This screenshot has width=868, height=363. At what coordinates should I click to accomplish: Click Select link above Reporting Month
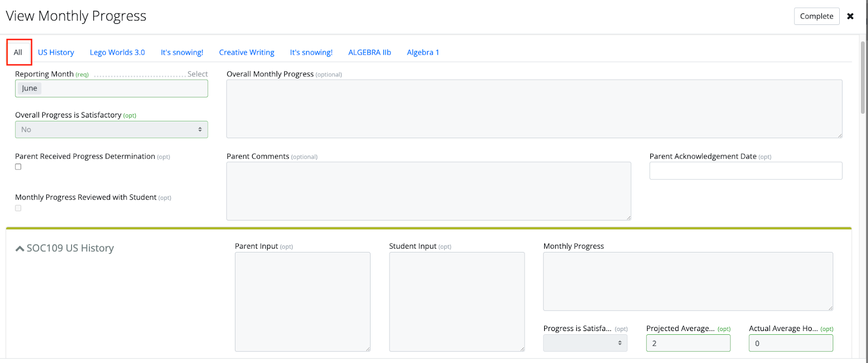pyautogui.click(x=197, y=74)
